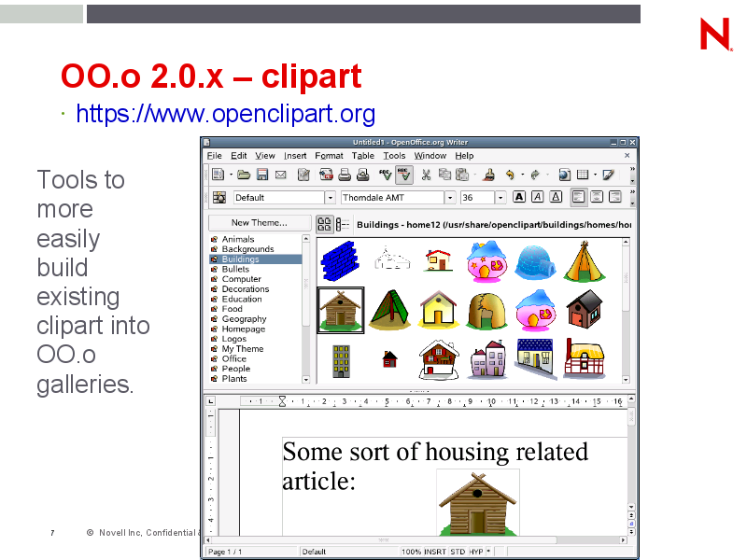Expand the Undo history dropdown arrow
Viewport: 747px width, 560px height.
(x=522, y=175)
